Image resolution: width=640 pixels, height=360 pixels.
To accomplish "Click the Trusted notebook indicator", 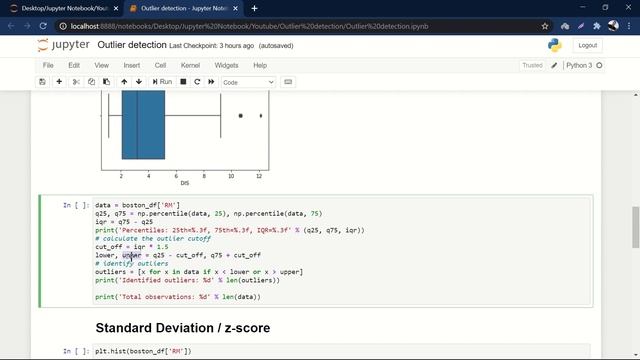I will click(x=532, y=65).
